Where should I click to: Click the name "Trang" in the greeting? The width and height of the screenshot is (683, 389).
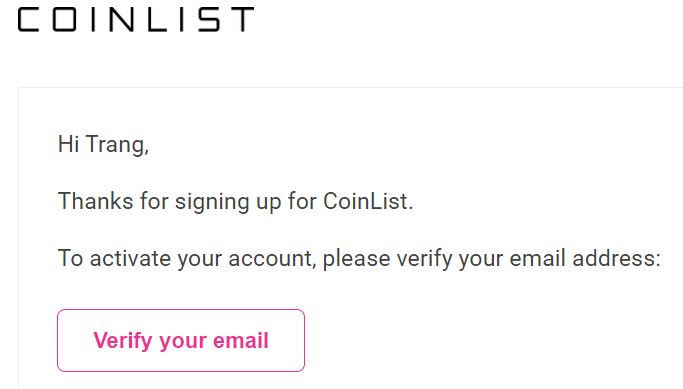point(117,145)
